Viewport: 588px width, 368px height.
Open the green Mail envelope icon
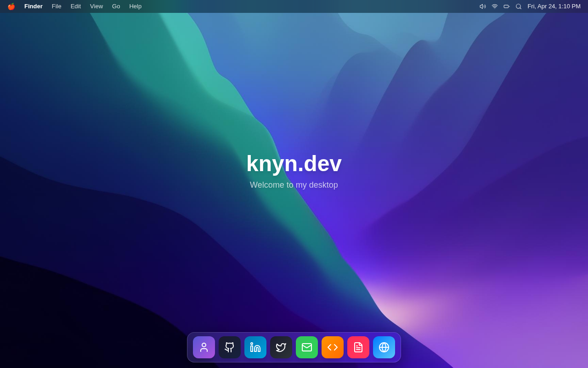[x=307, y=347]
